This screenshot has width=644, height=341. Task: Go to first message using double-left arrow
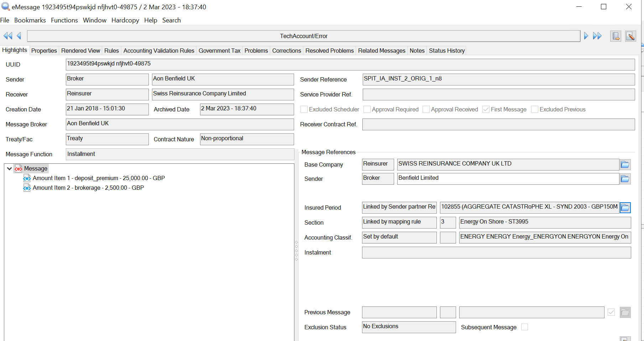tap(8, 36)
